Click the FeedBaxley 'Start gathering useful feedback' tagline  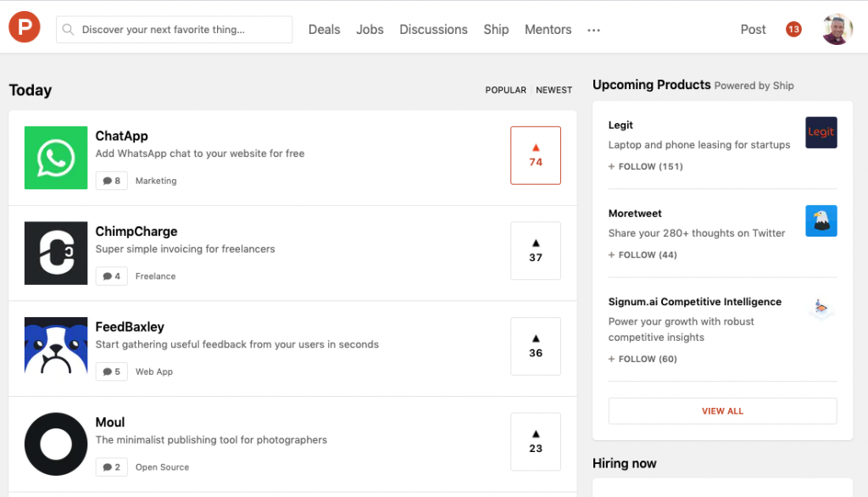pyautogui.click(x=237, y=344)
